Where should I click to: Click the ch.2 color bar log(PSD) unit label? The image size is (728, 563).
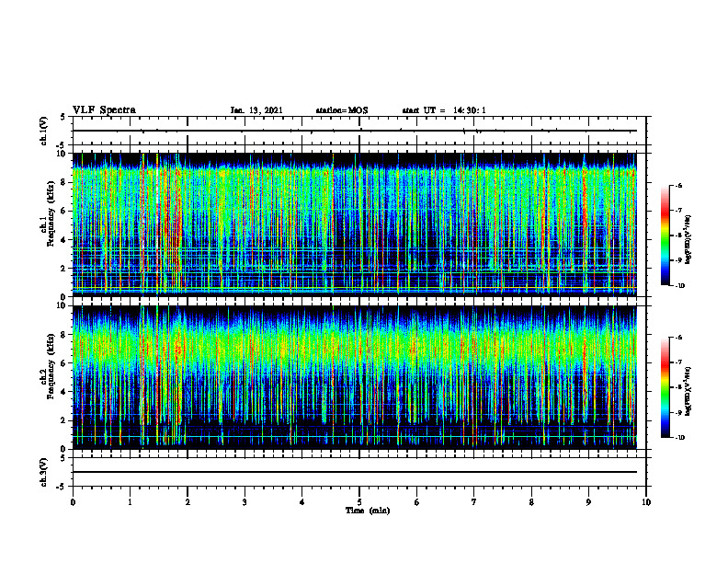688,391
